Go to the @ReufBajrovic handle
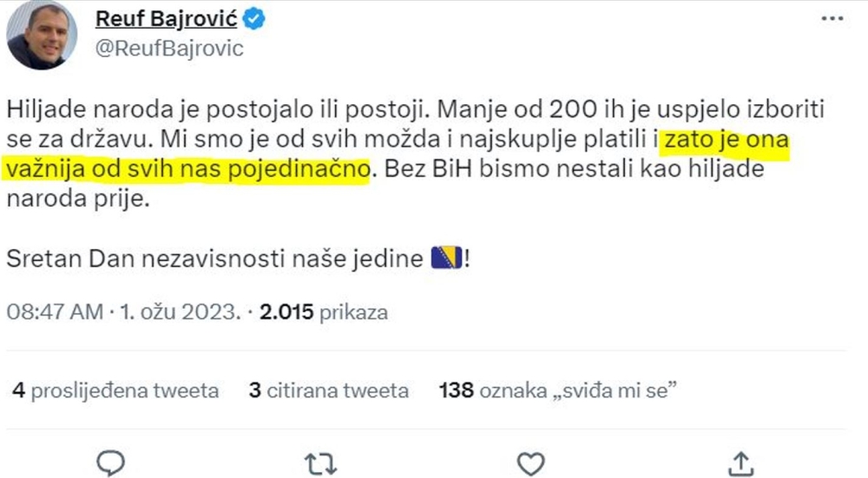Viewport: 868px width, 478px height. click(169, 48)
